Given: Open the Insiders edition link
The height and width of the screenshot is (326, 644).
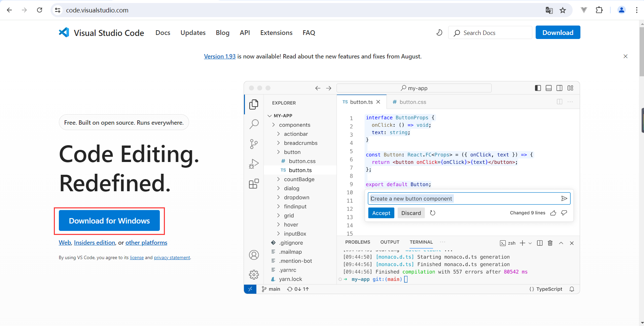Looking at the screenshot, I should (95, 243).
